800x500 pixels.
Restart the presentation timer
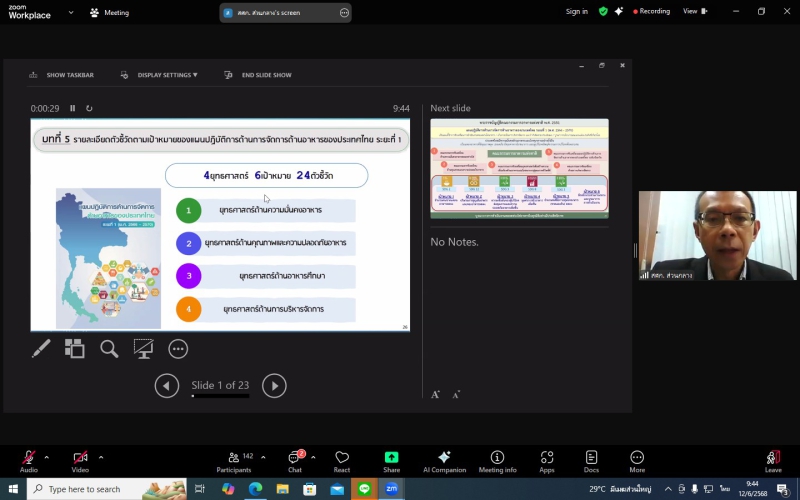click(x=89, y=108)
